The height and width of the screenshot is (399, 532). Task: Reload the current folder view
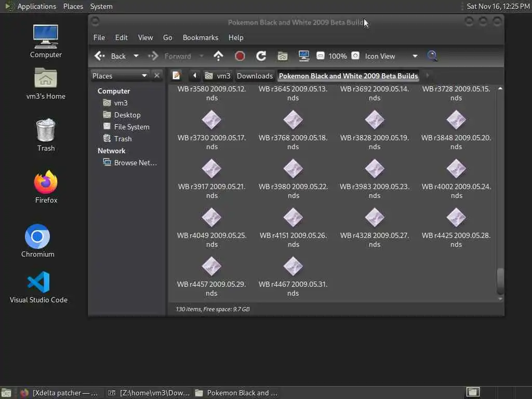tap(261, 56)
